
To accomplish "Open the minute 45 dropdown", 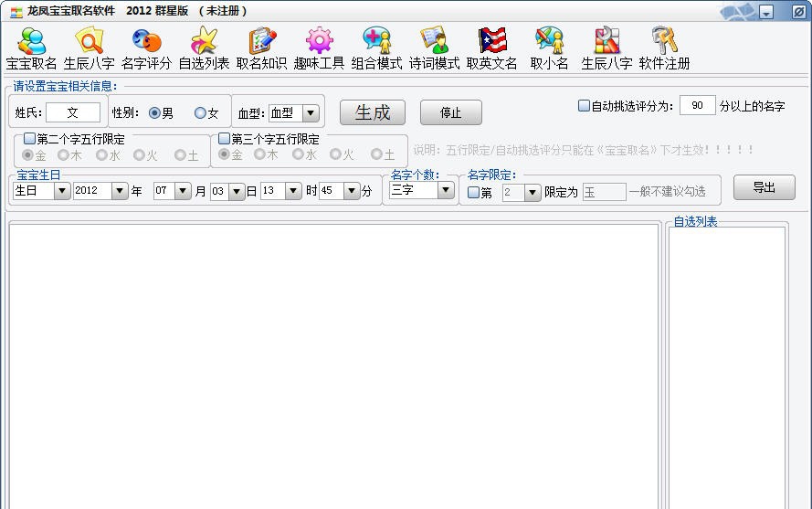I will point(352,191).
